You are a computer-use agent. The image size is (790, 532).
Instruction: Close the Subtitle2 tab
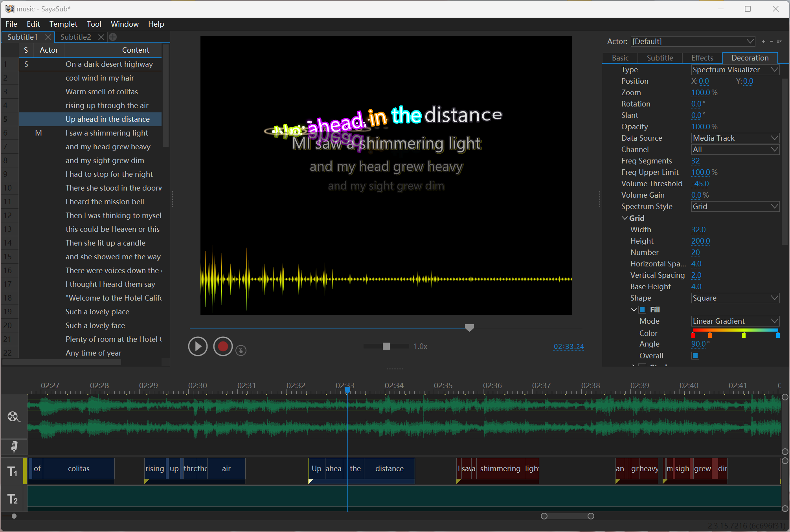point(101,37)
